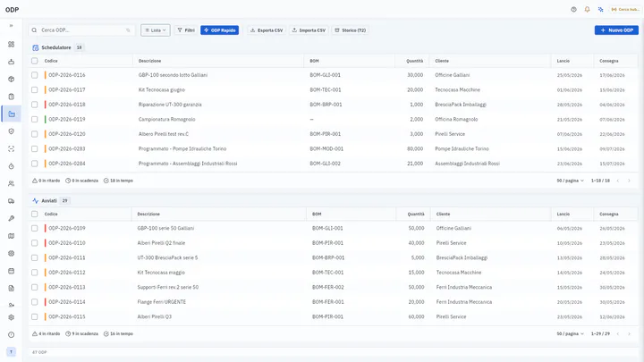Viewport: 644px width, 362px height.
Task: Open the Lista view dropdown
Action: 156,30
